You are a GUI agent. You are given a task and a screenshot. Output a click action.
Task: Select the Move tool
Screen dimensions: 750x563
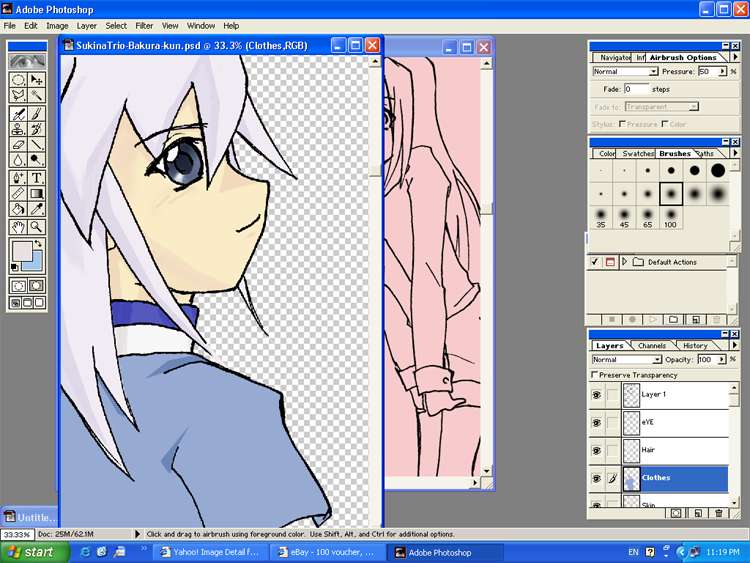[36, 79]
